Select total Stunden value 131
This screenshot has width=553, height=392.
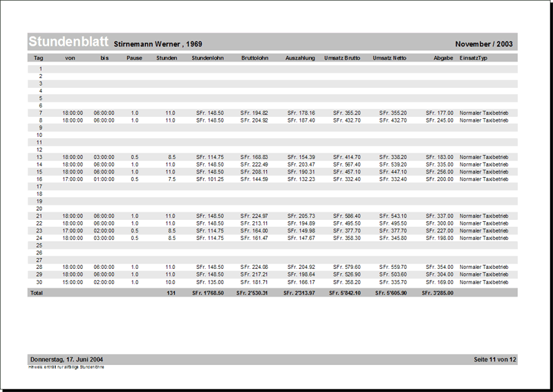coord(171,293)
